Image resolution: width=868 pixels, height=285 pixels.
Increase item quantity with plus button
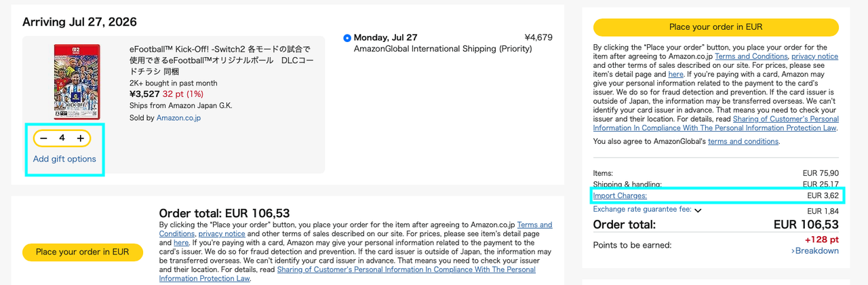(80, 138)
